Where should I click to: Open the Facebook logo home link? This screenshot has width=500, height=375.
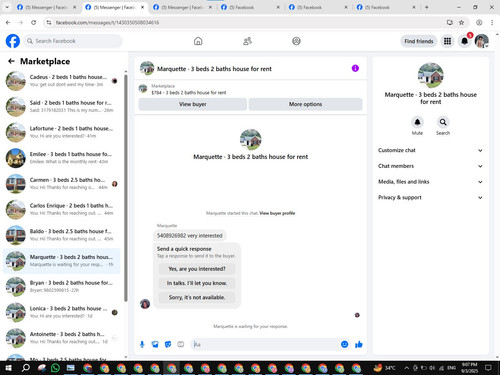pyautogui.click(x=13, y=41)
